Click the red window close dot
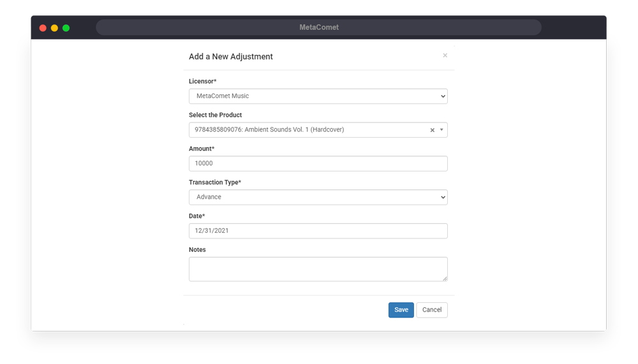The image size is (638, 364). pyautogui.click(x=43, y=27)
